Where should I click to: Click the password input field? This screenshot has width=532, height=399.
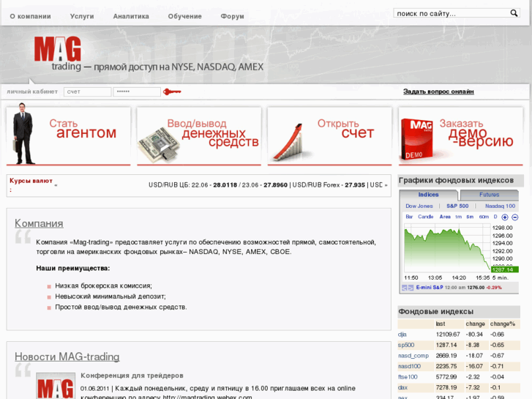(137, 92)
